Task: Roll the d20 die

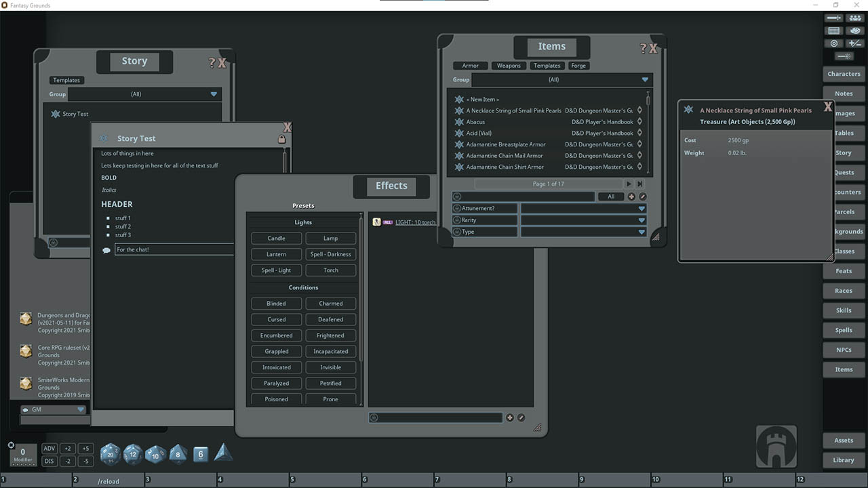Action: pyautogui.click(x=109, y=454)
